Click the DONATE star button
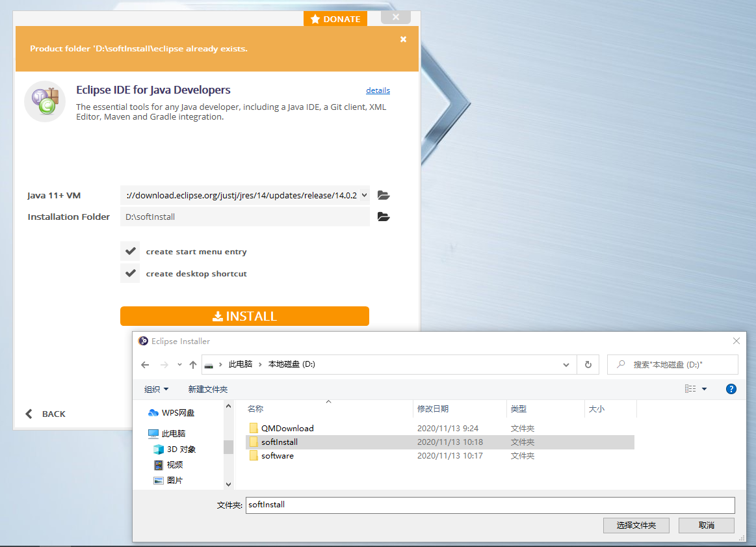This screenshot has width=756, height=547. 335,19
